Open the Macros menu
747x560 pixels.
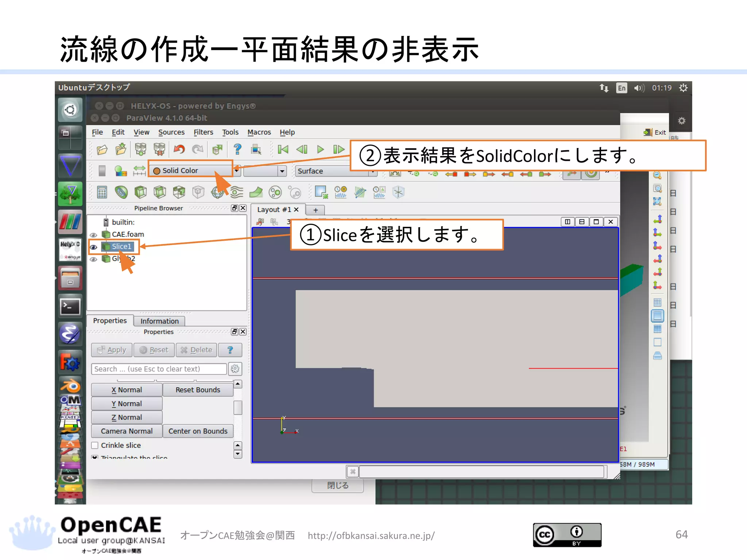259,132
